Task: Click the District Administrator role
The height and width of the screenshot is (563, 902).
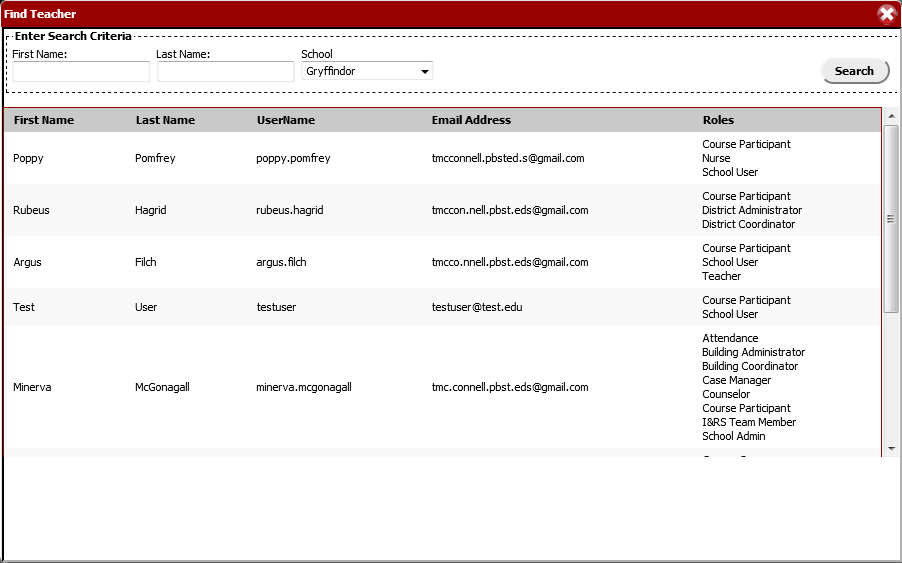Action: point(752,210)
